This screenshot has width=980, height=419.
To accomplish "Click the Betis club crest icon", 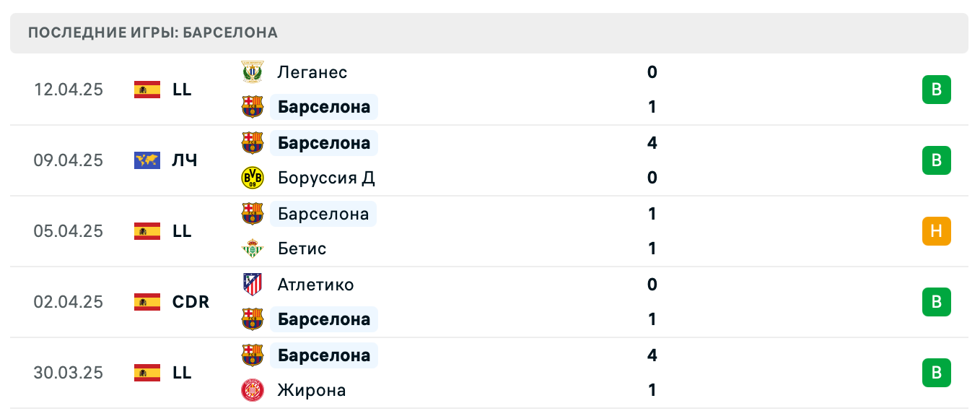I will coord(254,248).
